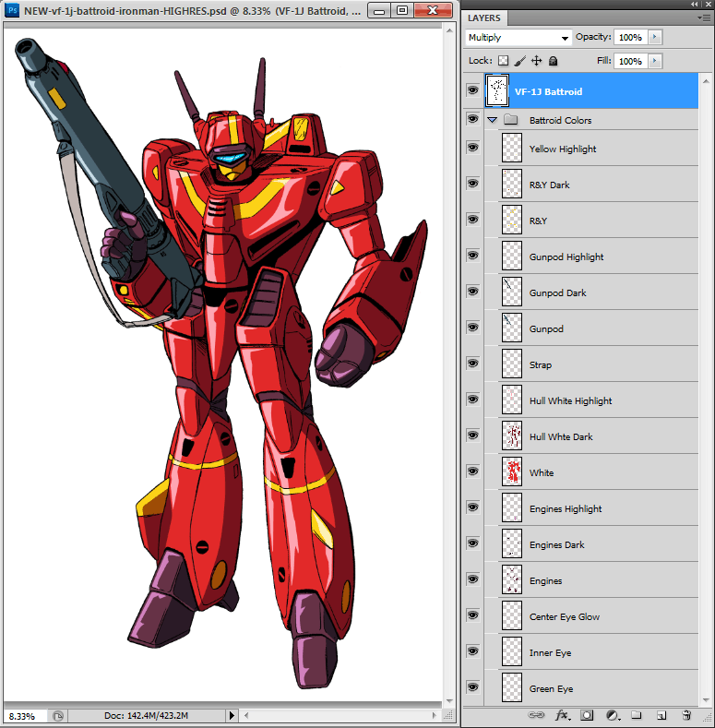The image size is (715, 728).
Task: Click the Opacity value field
Action: coord(630,37)
